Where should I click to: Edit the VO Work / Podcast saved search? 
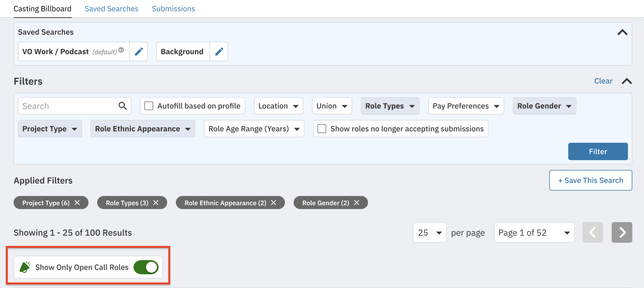pyautogui.click(x=139, y=51)
